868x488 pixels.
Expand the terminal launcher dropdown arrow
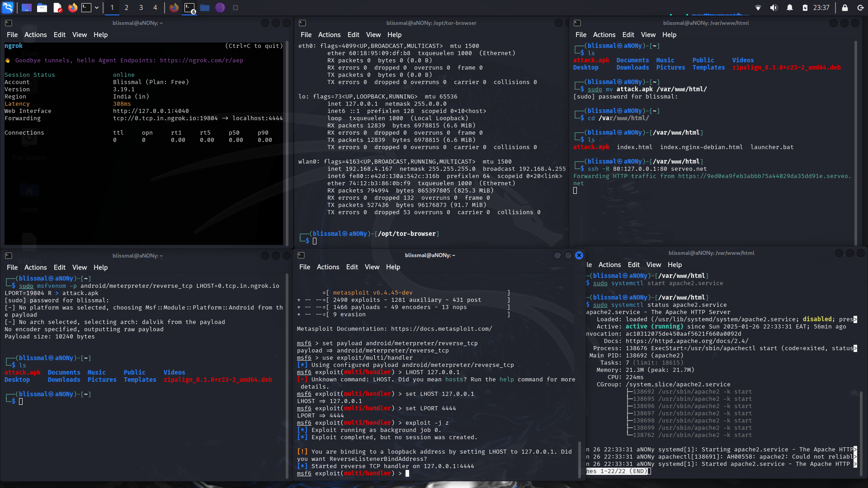[97, 8]
